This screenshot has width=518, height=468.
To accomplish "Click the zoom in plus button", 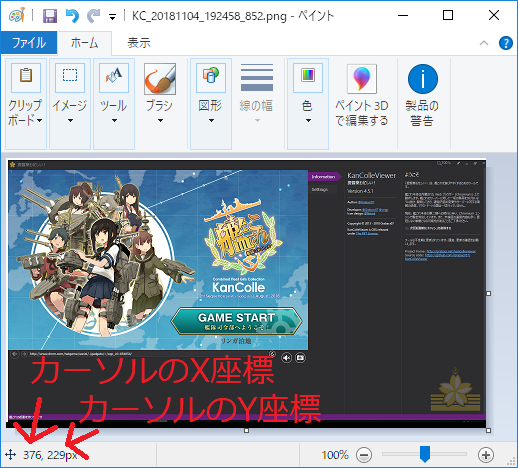I will tap(486, 455).
